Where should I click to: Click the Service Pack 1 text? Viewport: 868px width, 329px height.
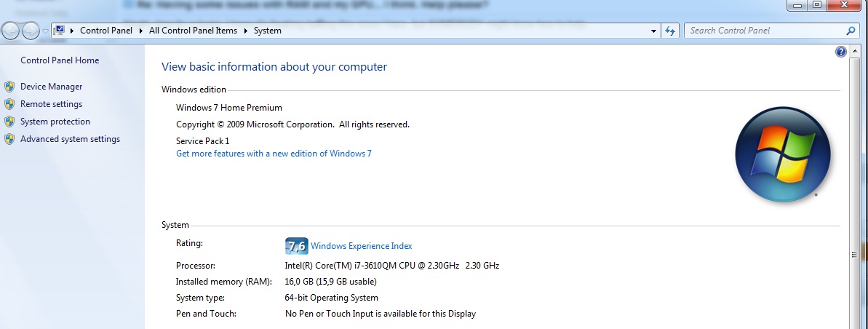(x=202, y=140)
